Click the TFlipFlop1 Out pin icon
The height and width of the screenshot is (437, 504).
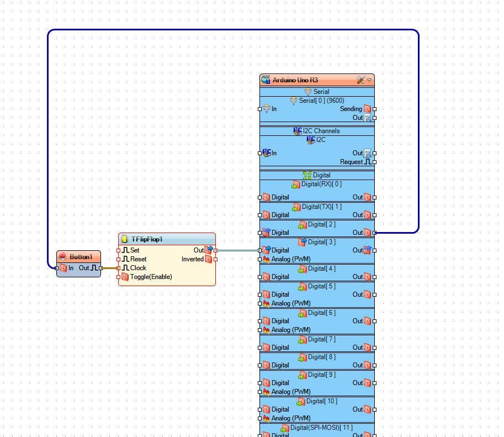click(x=209, y=250)
